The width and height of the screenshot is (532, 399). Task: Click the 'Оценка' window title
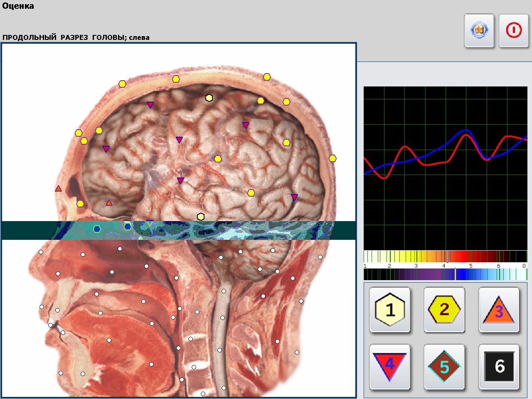click(x=18, y=6)
